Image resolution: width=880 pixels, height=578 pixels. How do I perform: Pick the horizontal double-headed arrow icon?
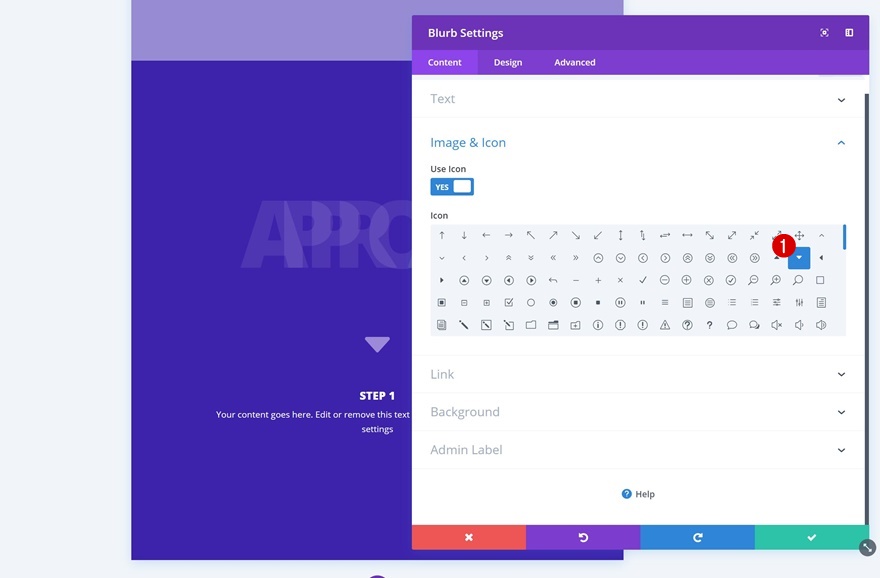click(x=687, y=236)
